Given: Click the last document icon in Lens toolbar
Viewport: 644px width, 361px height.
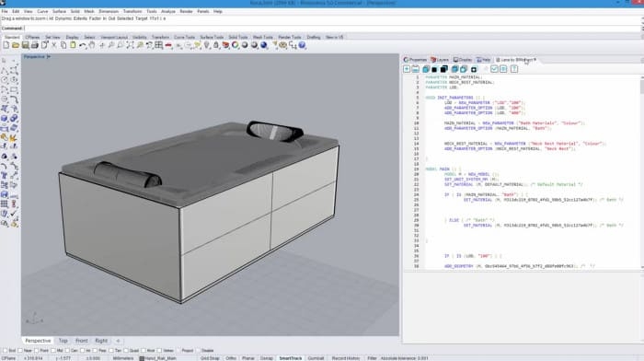Looking at the screenshot, I should (513, 69).
